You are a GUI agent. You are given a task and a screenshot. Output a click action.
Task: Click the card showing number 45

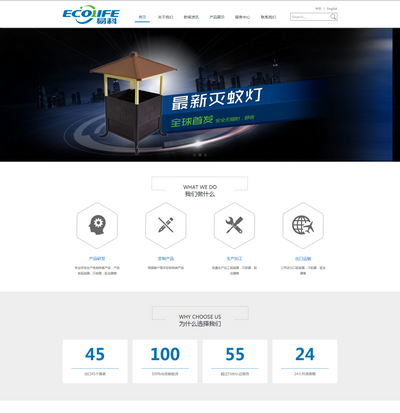95,361
